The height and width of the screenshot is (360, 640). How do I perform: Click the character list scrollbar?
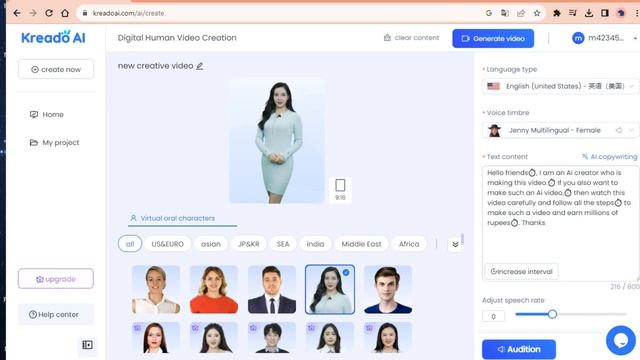tap(462, 238)
